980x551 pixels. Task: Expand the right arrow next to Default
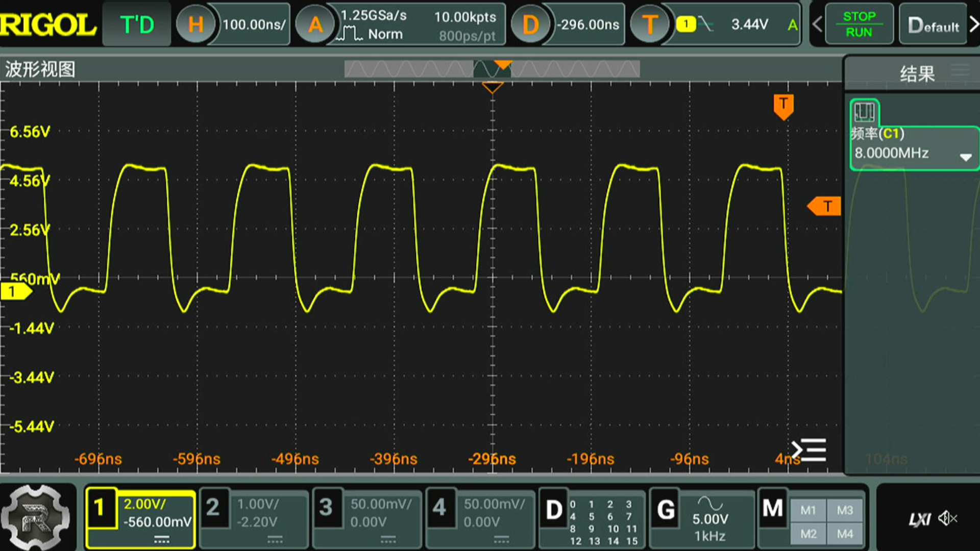pyautogui.click(x=973, y=24)
